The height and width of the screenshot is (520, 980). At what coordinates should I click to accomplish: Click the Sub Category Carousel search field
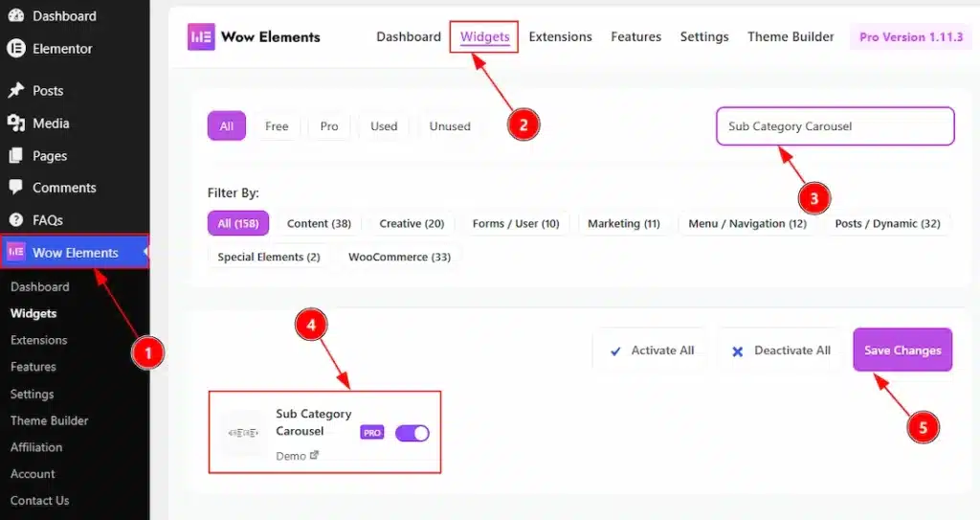tap(835, 125)
